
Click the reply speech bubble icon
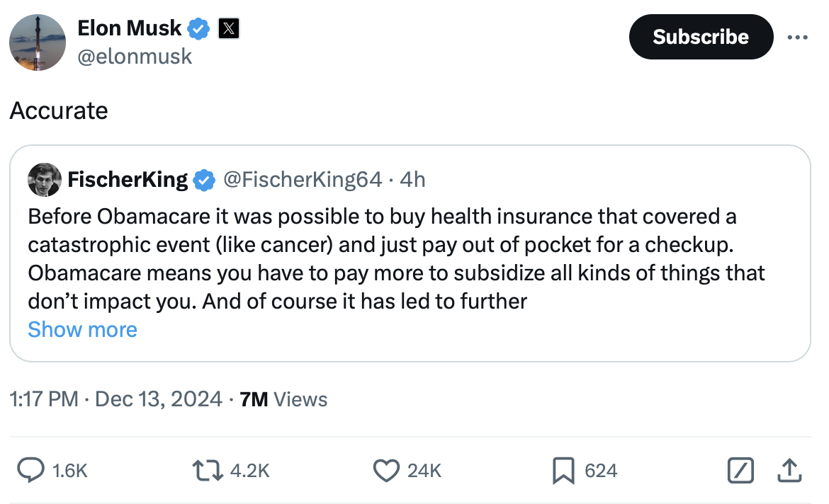click(31, 470)
